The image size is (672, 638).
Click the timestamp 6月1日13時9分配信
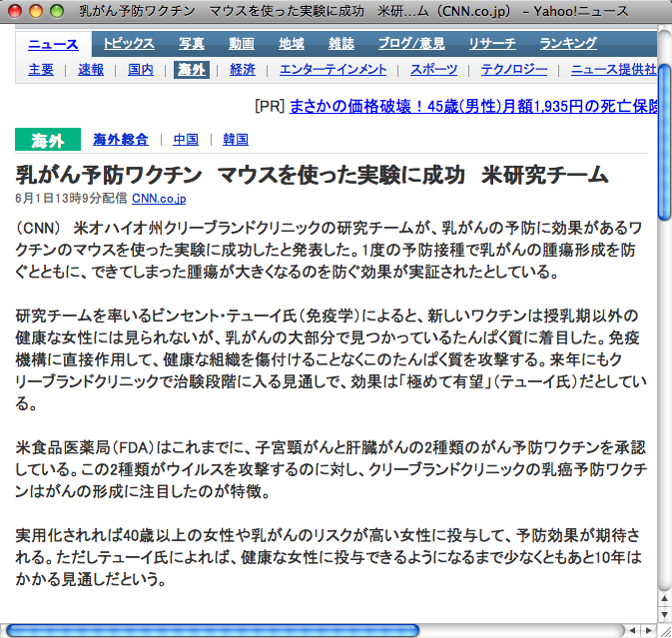(x=71, y=199)
